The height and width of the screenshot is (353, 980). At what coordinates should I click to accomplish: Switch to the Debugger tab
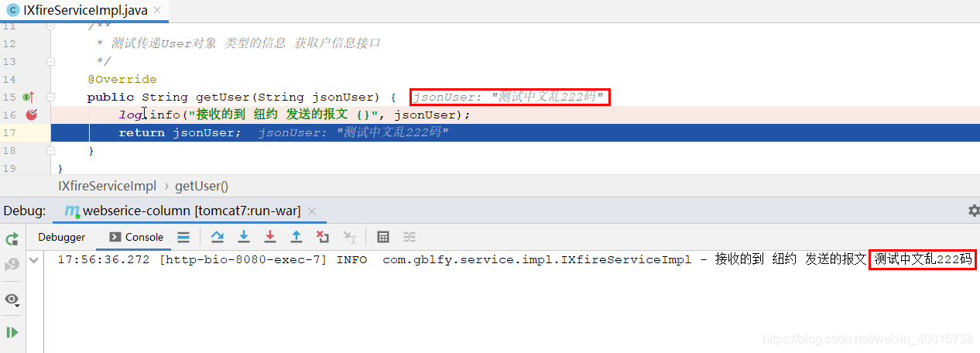(x=62, y=237)
